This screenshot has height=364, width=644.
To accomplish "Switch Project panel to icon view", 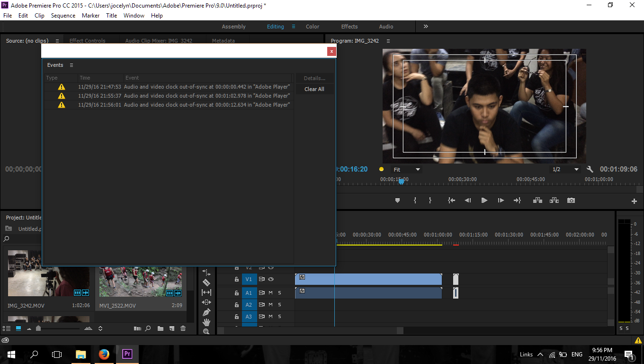I will point(18,328).
